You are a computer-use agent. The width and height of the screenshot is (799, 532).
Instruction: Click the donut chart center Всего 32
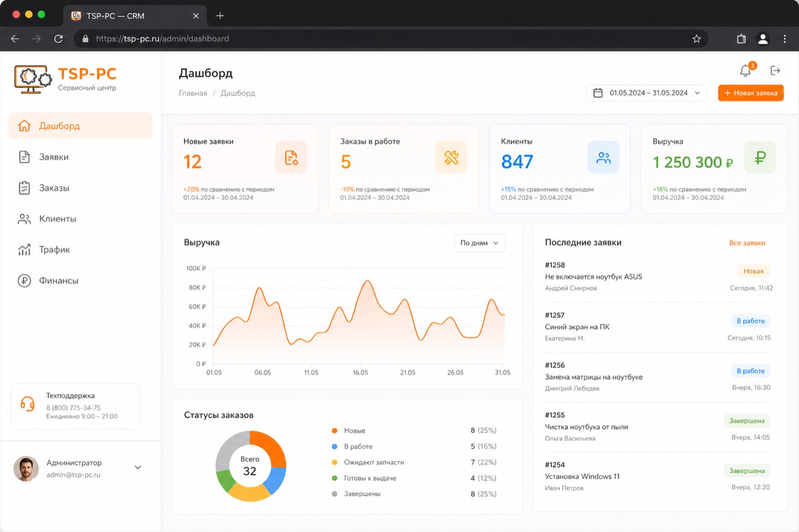(250, 466)
